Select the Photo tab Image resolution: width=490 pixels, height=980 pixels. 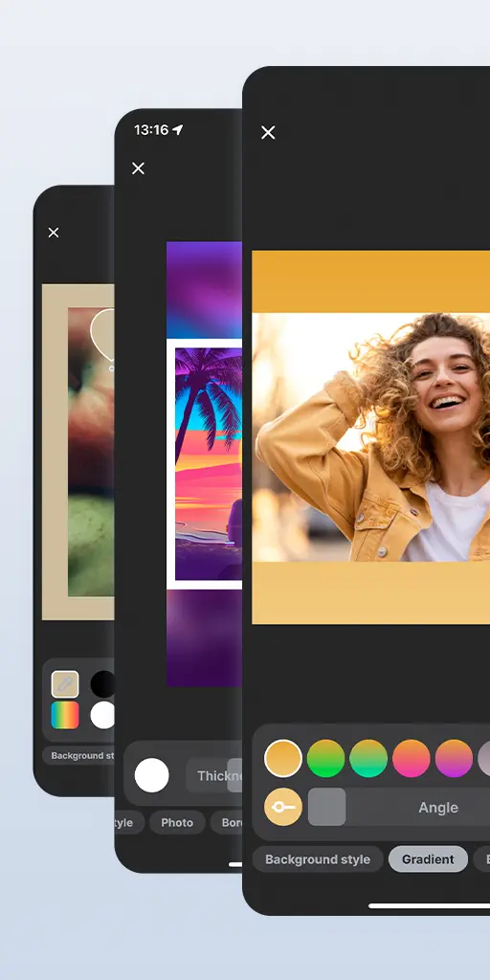[x=177, y=822]
